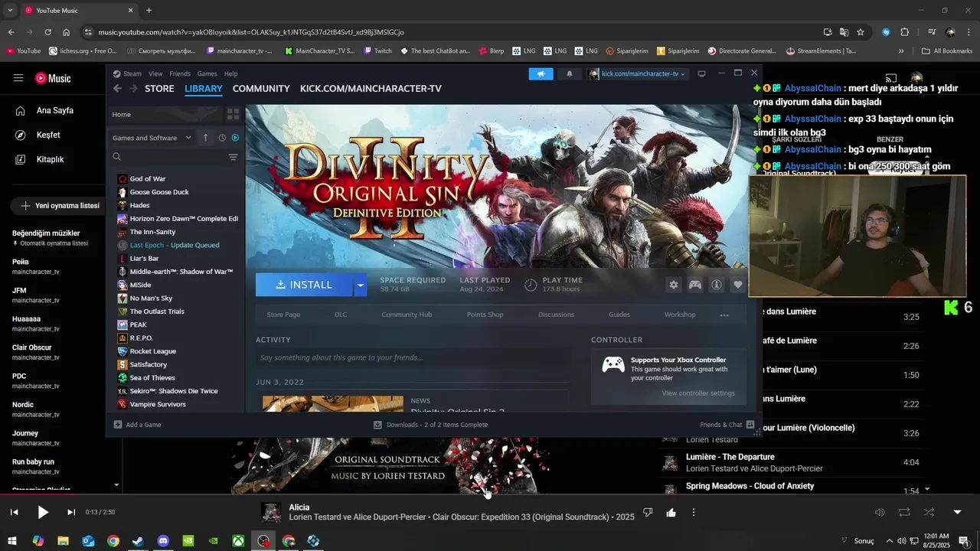Add a Game button in Steam footer
980x551 pixels.
(x=137, y=425)
